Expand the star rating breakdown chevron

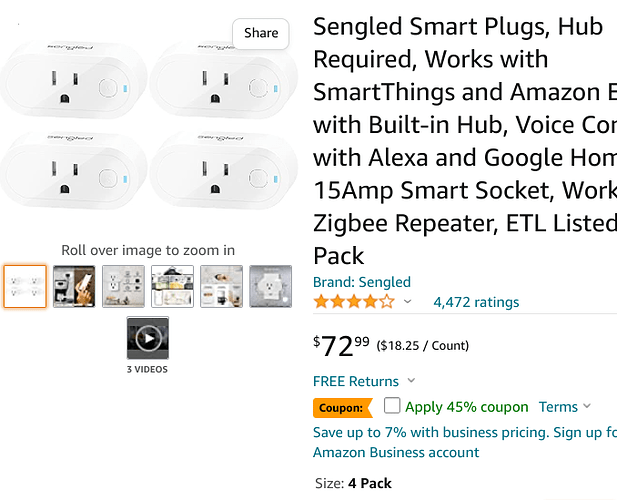tap(408, 302)
